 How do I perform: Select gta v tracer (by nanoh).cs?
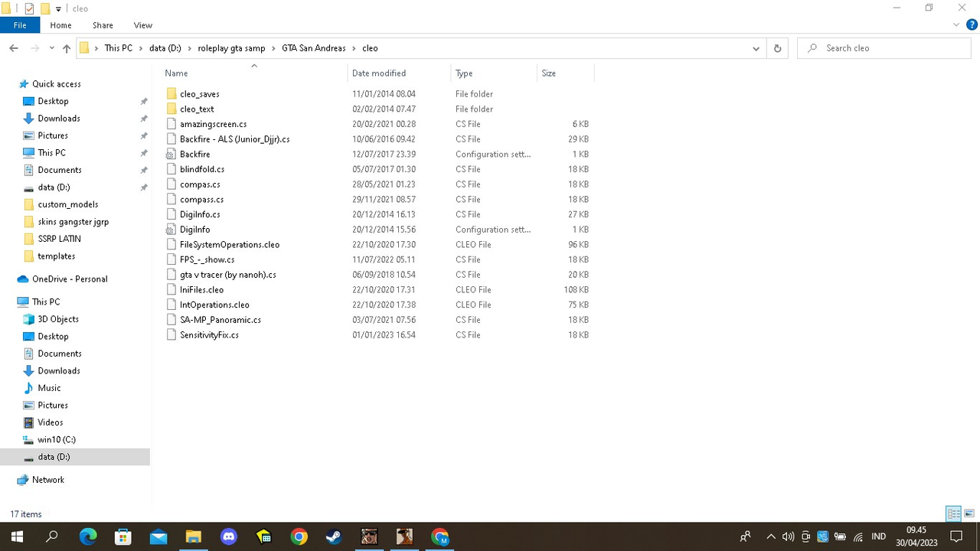(x=228, y=275)
